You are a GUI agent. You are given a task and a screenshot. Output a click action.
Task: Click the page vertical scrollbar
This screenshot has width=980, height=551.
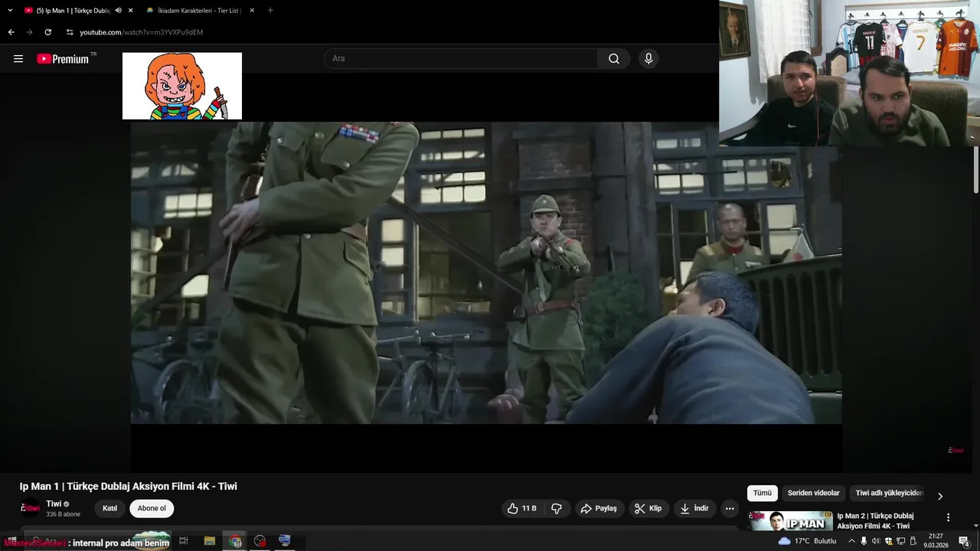click(975, 170)
